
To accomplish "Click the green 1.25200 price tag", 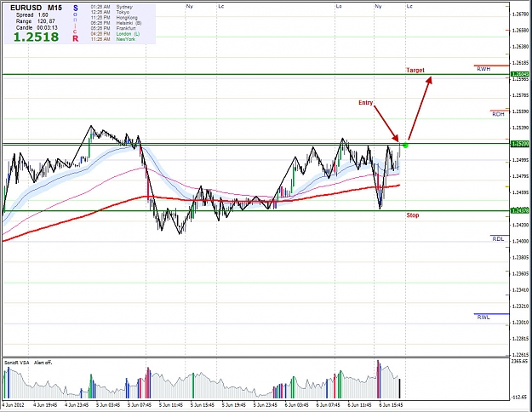I will click(520, 144).
